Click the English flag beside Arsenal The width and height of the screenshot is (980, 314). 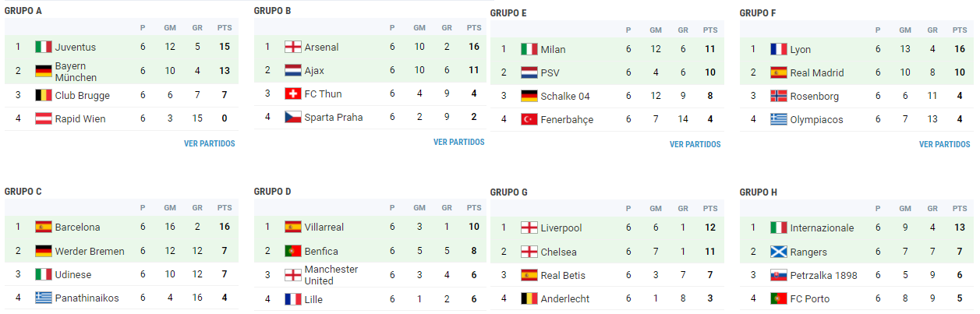(293, 47)
